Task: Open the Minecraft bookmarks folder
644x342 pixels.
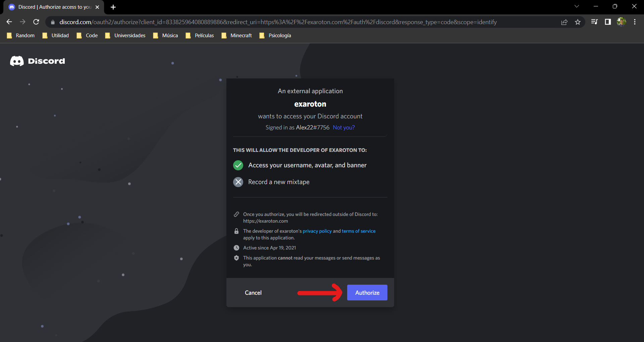Action: coord(237,36)
